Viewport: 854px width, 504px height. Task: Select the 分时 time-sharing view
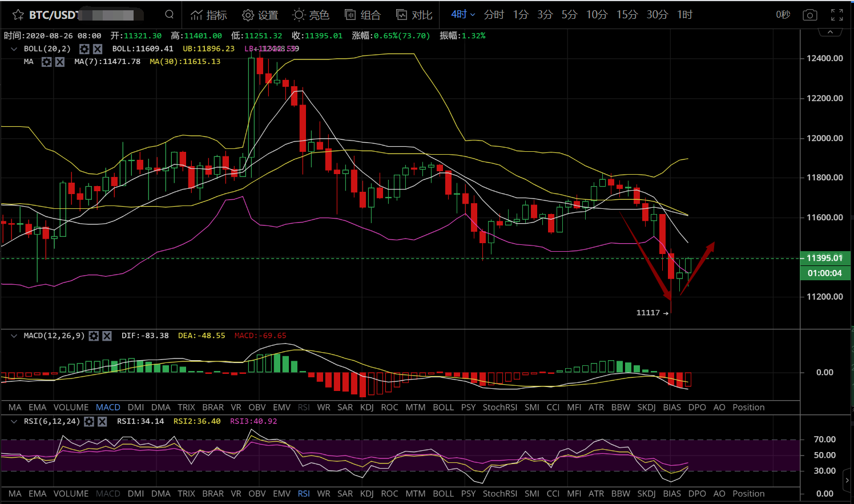point(494,15)
